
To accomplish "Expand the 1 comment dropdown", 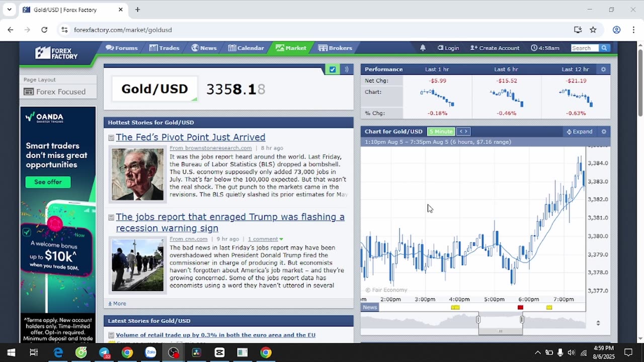I will (265, 239).
